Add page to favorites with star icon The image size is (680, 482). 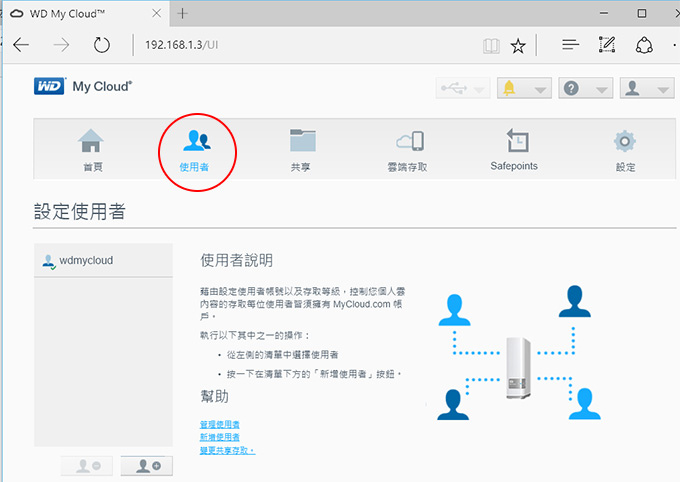pos(518,45)
